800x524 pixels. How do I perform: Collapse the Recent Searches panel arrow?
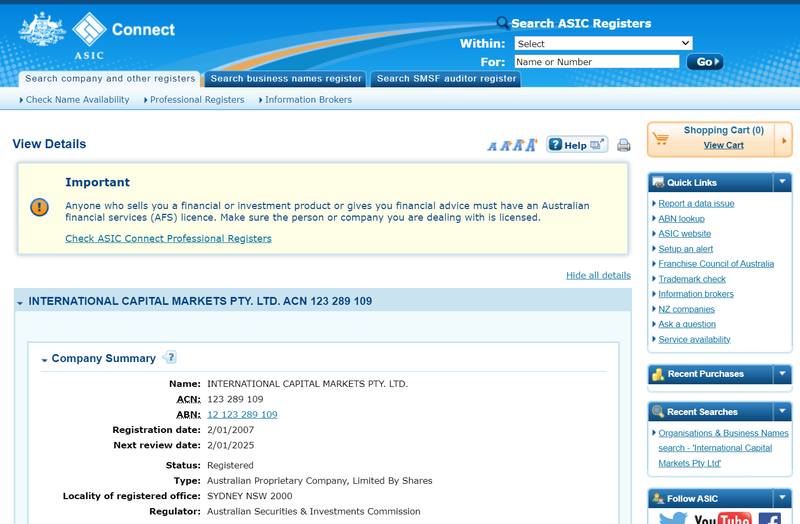782,411
